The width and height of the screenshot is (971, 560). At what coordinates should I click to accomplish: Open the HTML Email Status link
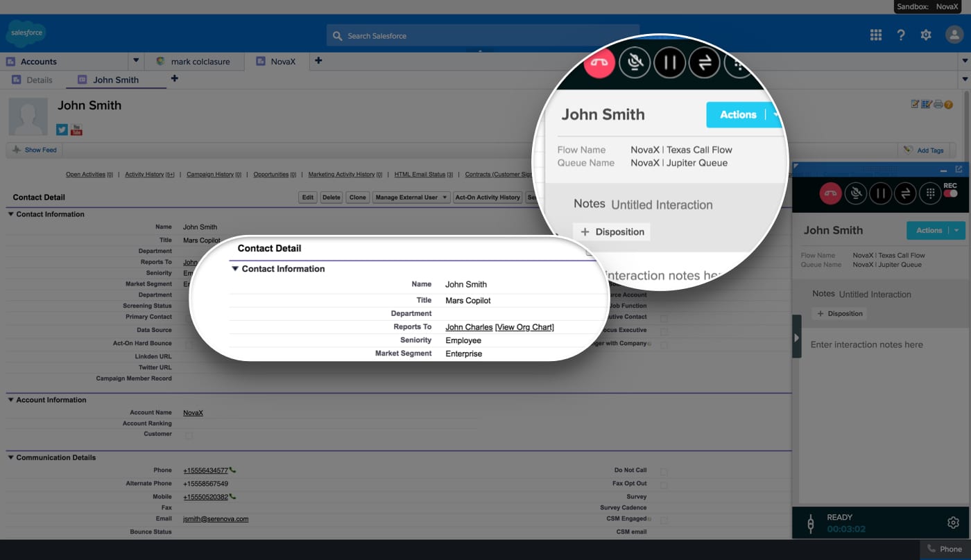(424, 175)
